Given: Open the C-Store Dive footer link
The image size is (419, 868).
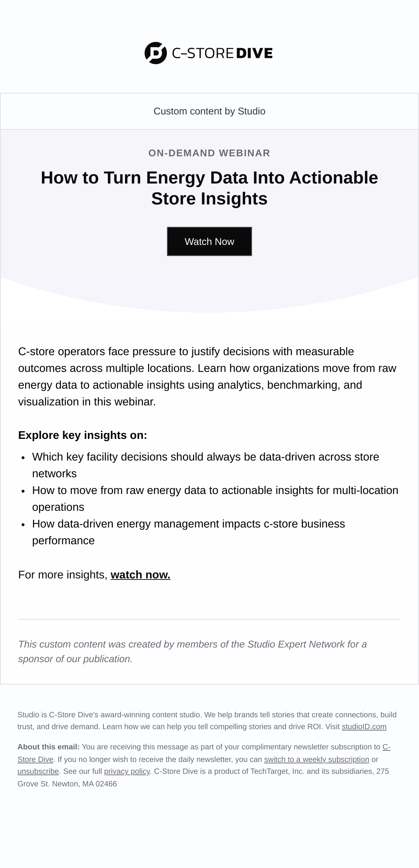Looking at the screenshot, I should pos(35,759).
